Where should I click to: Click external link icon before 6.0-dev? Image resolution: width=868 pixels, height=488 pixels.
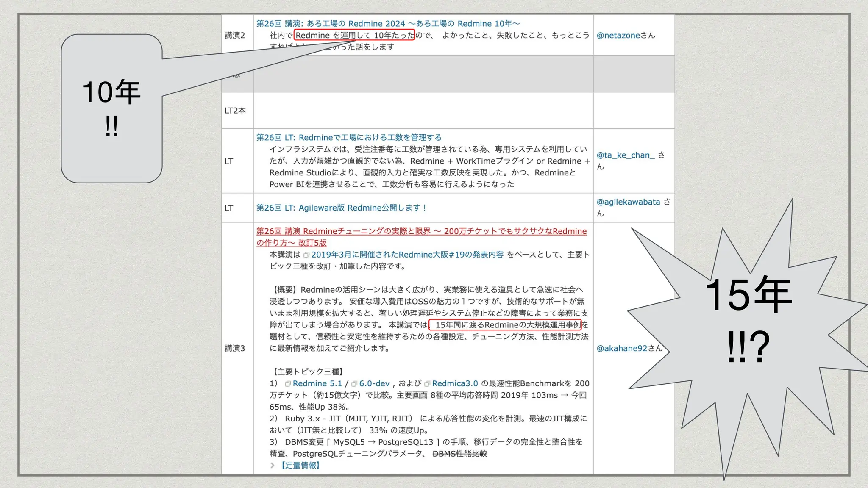click(x=354, y=384)
